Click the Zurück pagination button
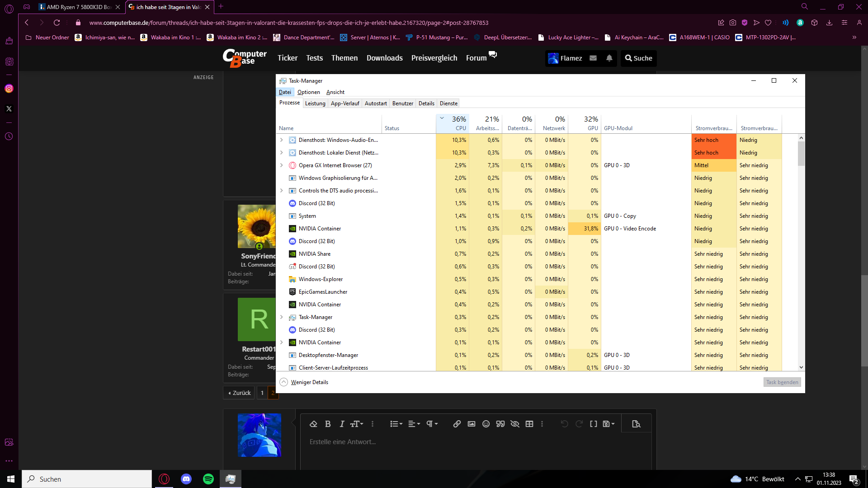 [x=239, y=393]
